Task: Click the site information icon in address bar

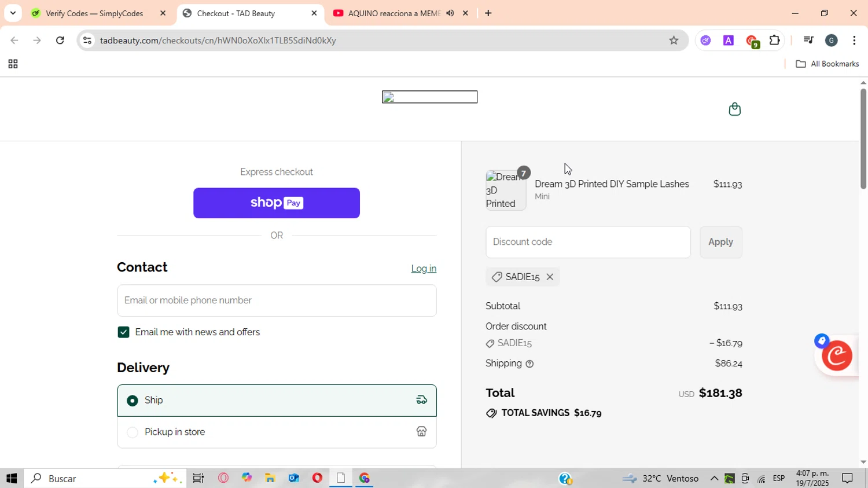Action: [x=87, y=41]
